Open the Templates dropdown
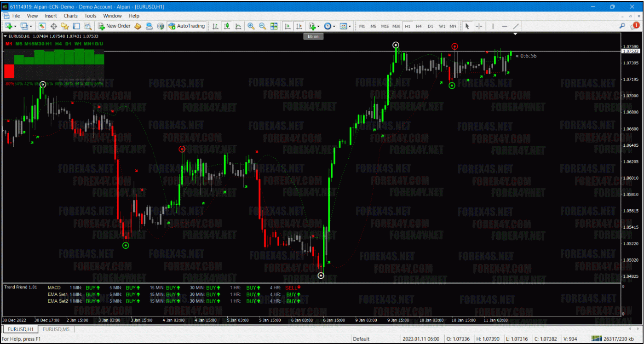The height and width of the screenshot is (345, 644). point(350,26)
